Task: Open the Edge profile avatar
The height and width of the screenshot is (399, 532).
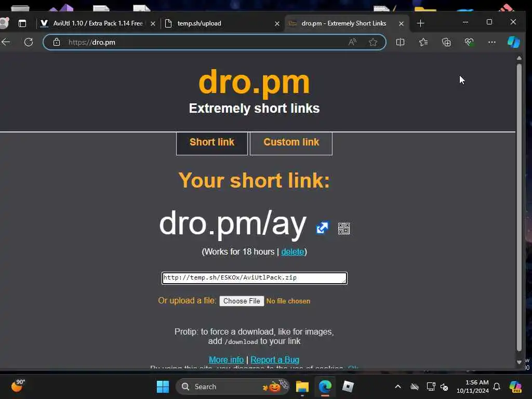Action: (x=4, y=23)
